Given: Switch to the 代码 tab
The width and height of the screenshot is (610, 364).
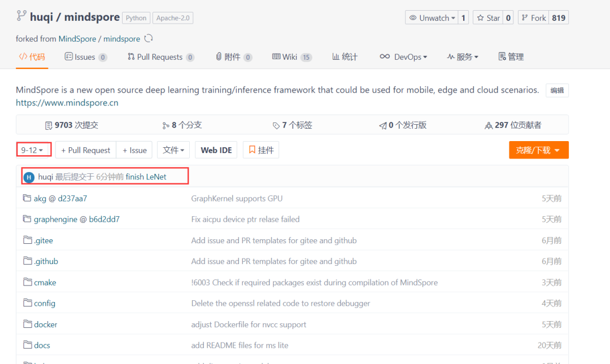Looking at the screenshot, I should 32,57.
